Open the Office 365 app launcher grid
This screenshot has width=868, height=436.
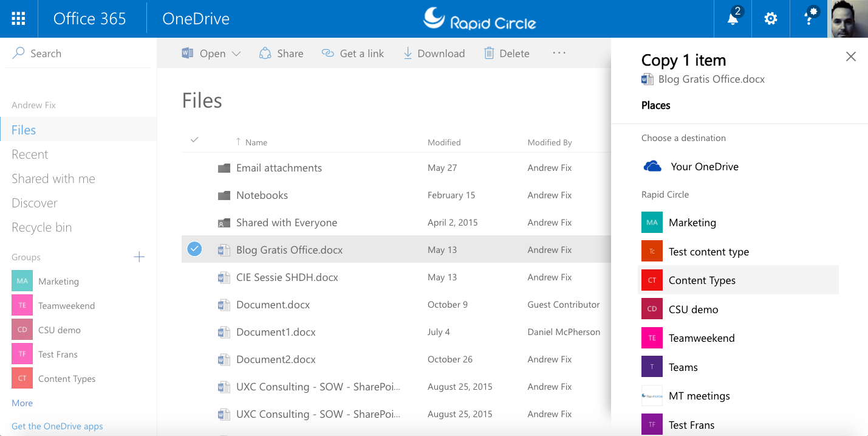[18, 19]
